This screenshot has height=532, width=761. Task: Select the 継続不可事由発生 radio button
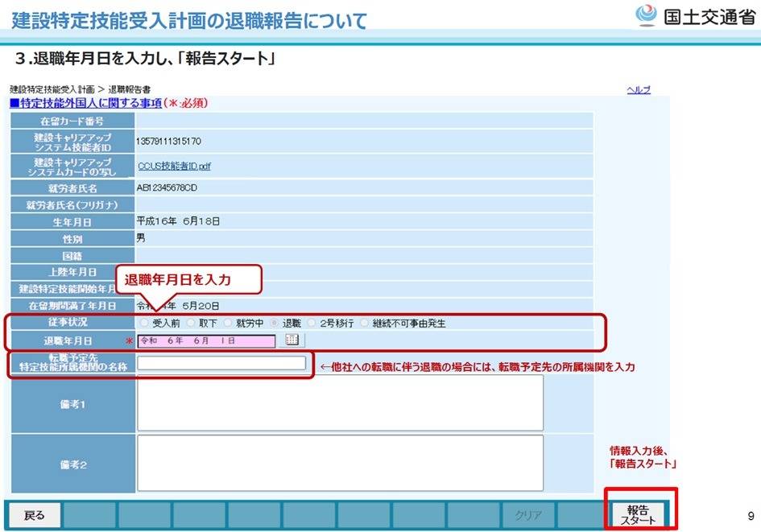tap(366, 323)
